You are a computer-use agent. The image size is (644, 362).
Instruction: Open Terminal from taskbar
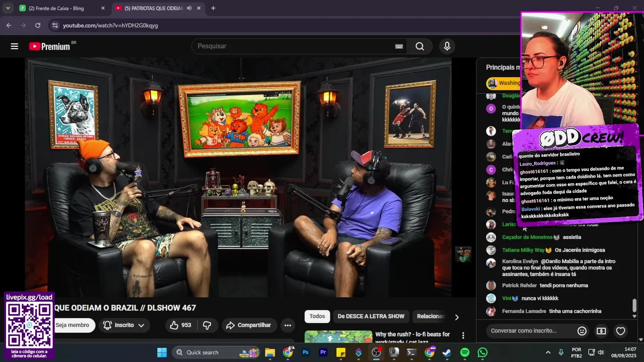point(412,352)
